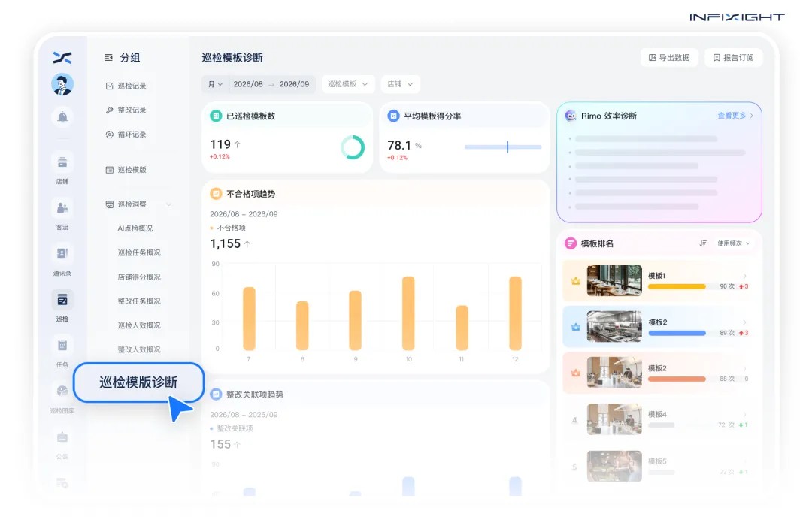The width and height of the screenshot is (812, 523).
Task: Click the 分组 group list icon
Action: click(x=108, y=57)
